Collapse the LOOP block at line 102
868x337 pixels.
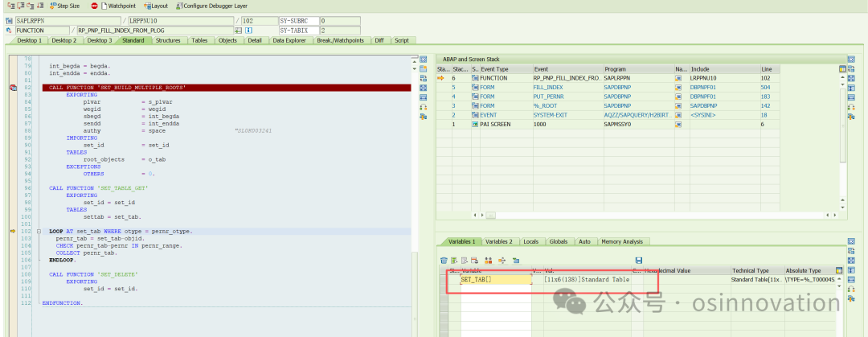39,231
